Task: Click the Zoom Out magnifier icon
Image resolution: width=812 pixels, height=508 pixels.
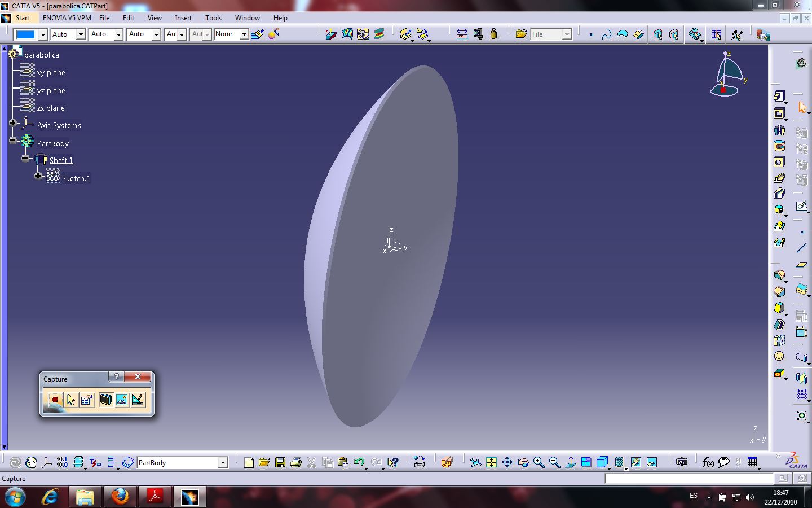Action: 554,462
